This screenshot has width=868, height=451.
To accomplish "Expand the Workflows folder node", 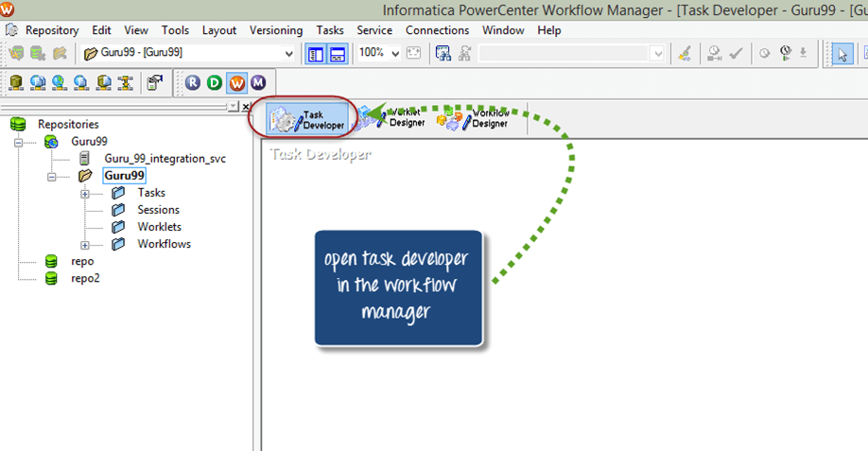I will pyautogui.click(x=85, y=244).
